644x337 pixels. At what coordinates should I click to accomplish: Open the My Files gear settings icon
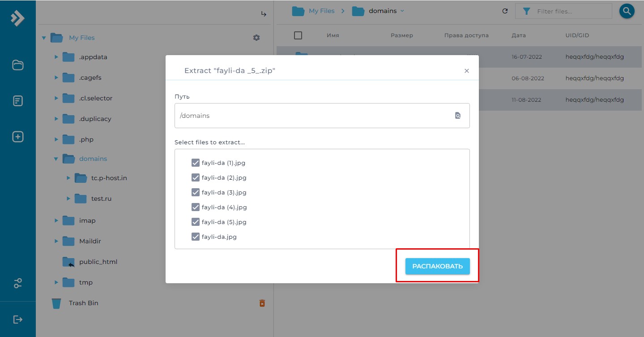[x=256, y=38]
